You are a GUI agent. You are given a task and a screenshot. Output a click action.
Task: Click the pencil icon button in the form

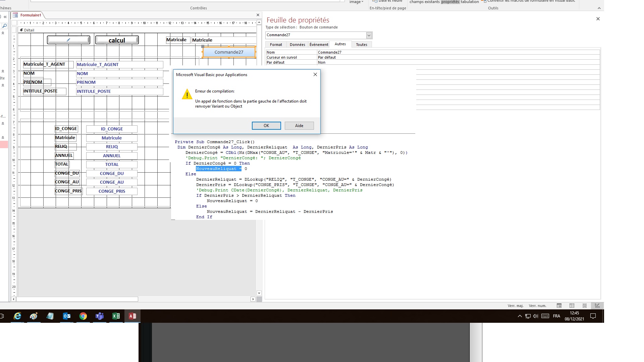(x=68, y=40)
